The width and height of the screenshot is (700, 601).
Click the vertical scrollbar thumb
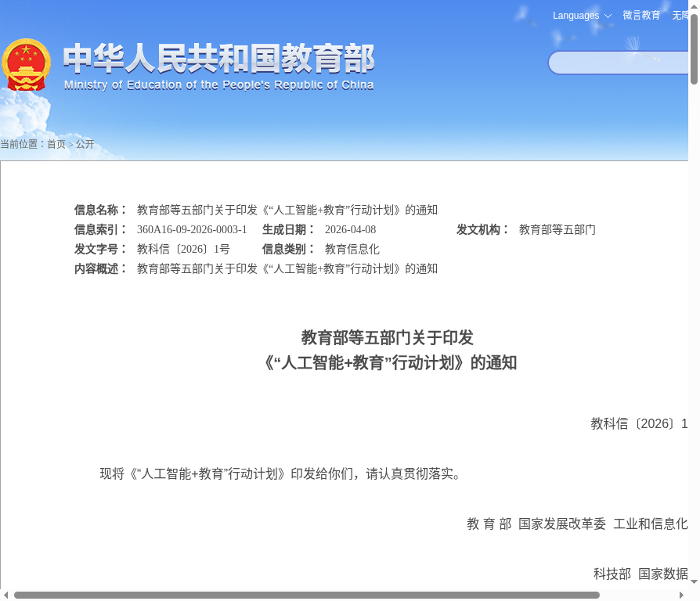point(694,49)
